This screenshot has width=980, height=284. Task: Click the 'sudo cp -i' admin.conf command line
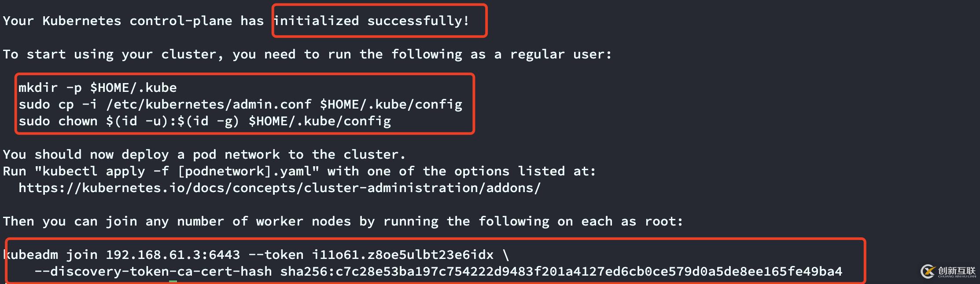(x=240, y=105)
